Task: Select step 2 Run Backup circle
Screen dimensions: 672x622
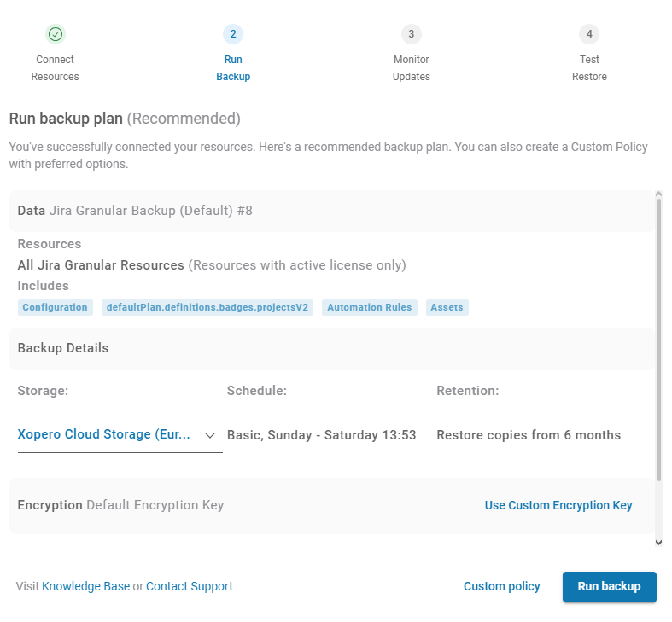Action: click(x=233, y=34)
